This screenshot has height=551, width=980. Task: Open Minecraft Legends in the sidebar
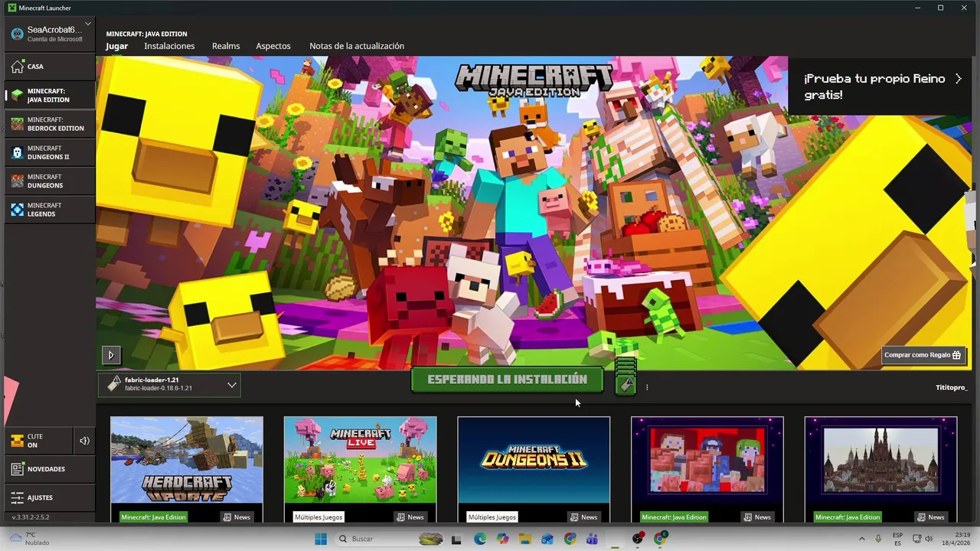(x=49, y=210)
